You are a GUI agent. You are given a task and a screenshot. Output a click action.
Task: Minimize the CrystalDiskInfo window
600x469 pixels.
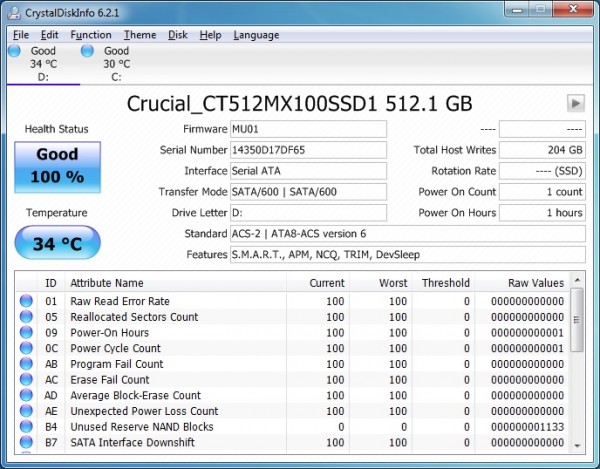(x=517, y=10)
